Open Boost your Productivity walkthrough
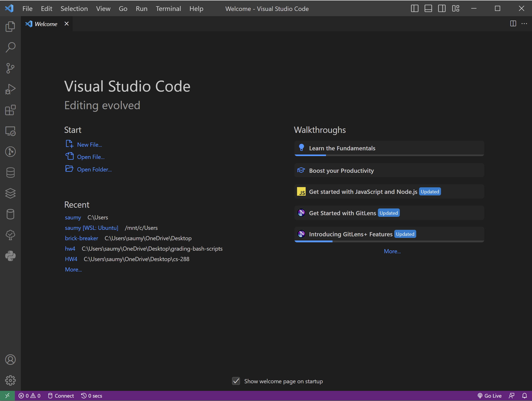This screenshot has height=401, width=532. coord(389,170)
